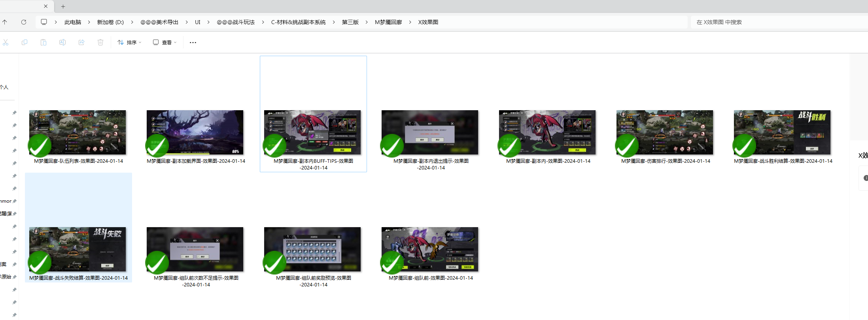Navigate to C-材料&挑战副本系统 breadcrumb
Viewport: 868px width, 320px height.
(298, 22)
